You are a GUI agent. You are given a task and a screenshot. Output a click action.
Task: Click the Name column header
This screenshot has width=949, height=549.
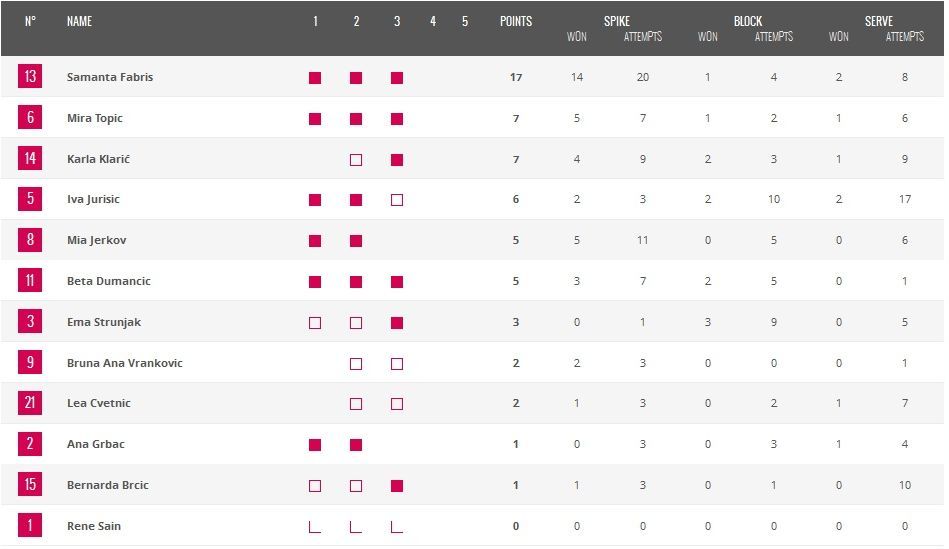pos(79,21)
